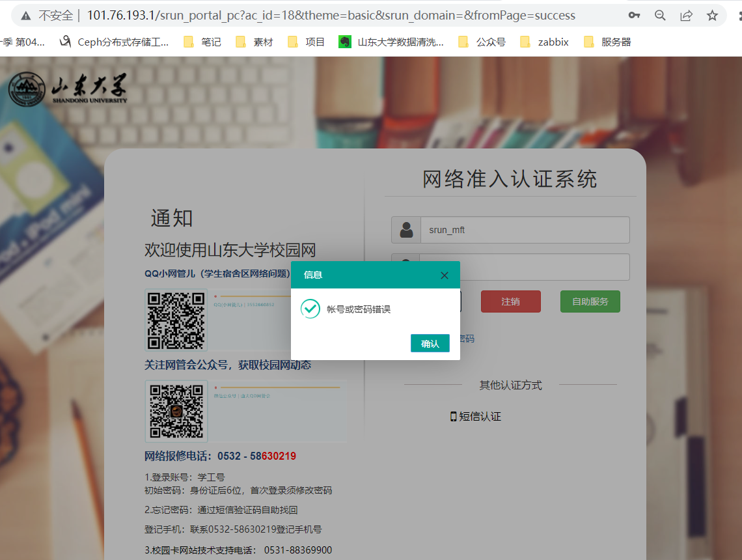742x560 pixels.
Task: Click the 通知 heading
Action: (172, 218)
